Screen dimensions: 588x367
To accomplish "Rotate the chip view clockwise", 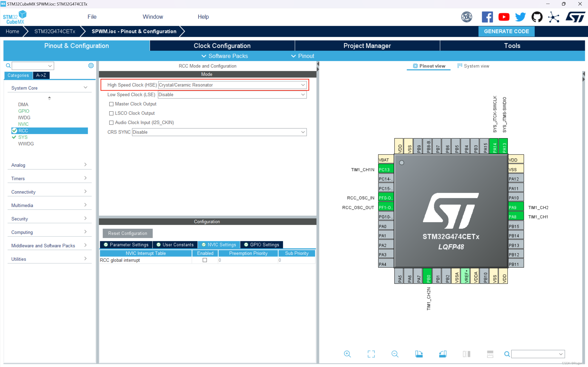I will [x=419, y=354].
